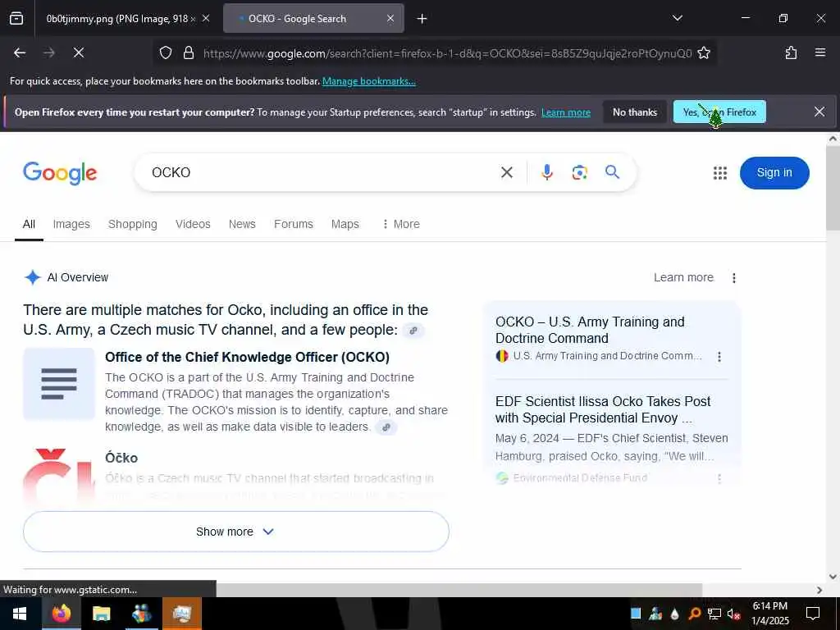Image resolution: width=840 pixels, height=630 pixels.
Task: Start voice search microphone
Action: pos(547,172)
